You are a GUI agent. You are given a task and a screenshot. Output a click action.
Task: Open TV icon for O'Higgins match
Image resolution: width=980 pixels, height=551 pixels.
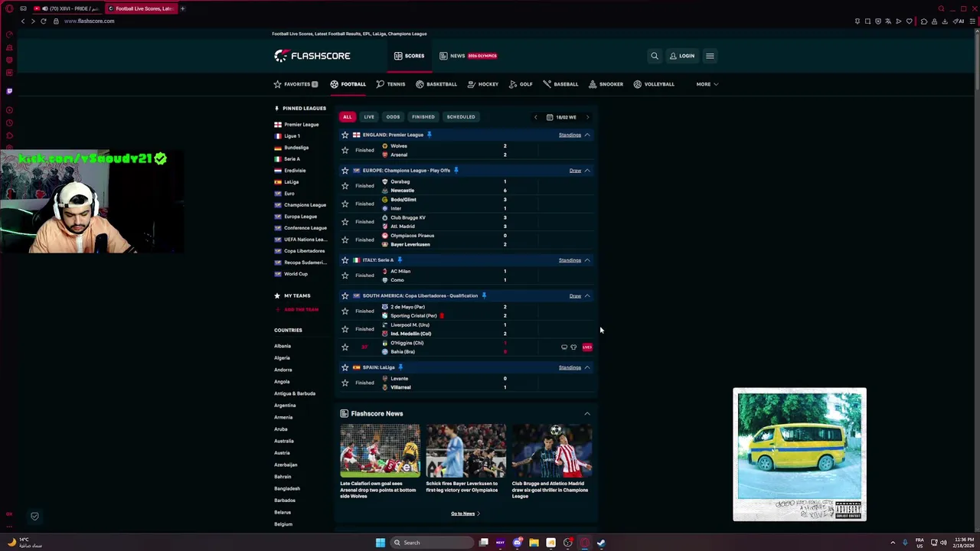[564, 347]
